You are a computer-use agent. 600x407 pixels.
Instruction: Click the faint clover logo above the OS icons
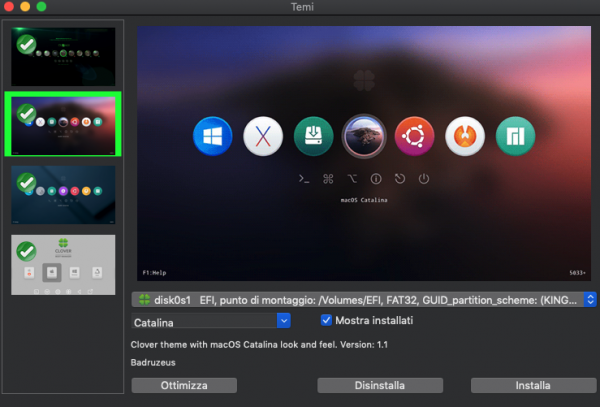364,80
